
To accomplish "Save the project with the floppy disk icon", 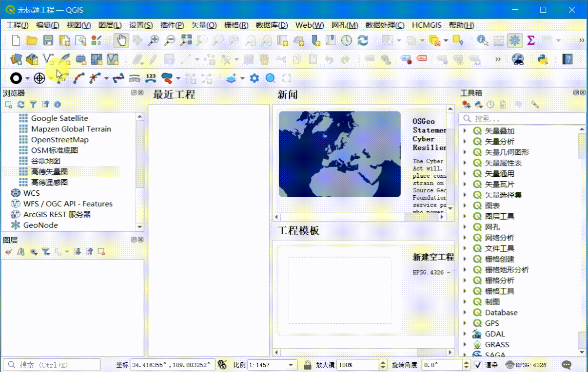I will point(48,40).
